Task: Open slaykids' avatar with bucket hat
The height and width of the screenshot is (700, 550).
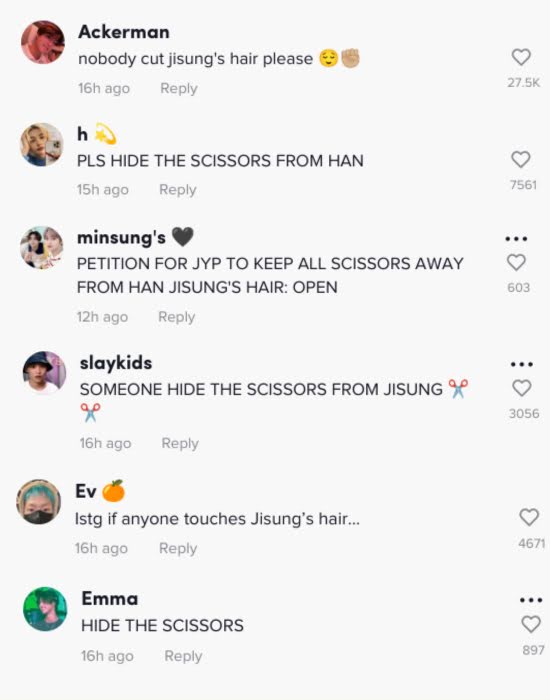Action: coord(44,373)
